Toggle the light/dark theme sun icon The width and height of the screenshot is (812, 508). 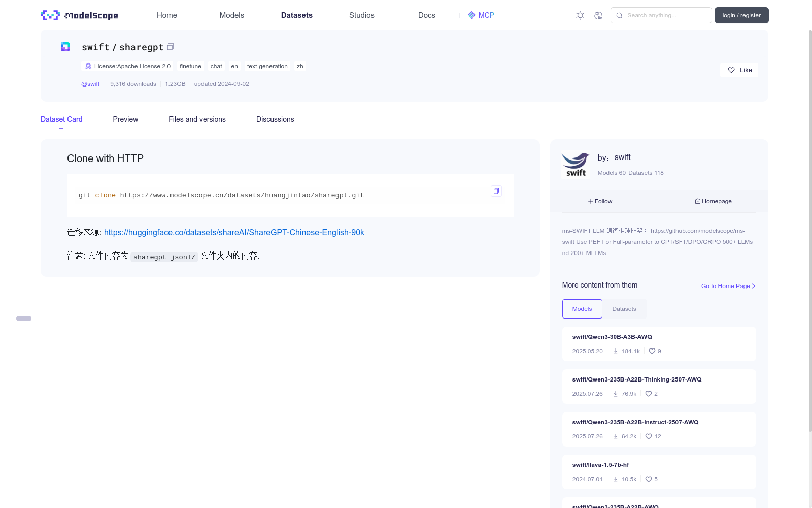(x=580, y=15)
